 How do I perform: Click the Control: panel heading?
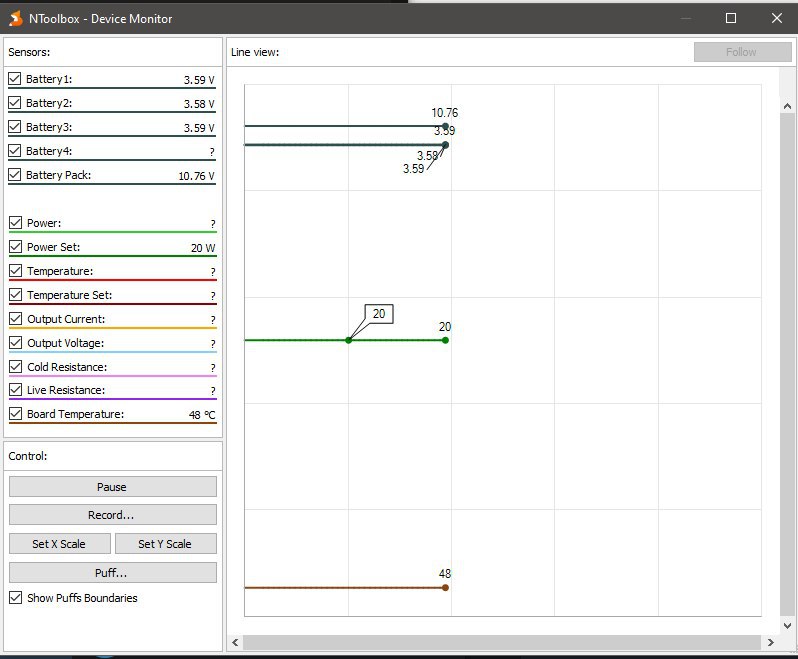(27, 456)
